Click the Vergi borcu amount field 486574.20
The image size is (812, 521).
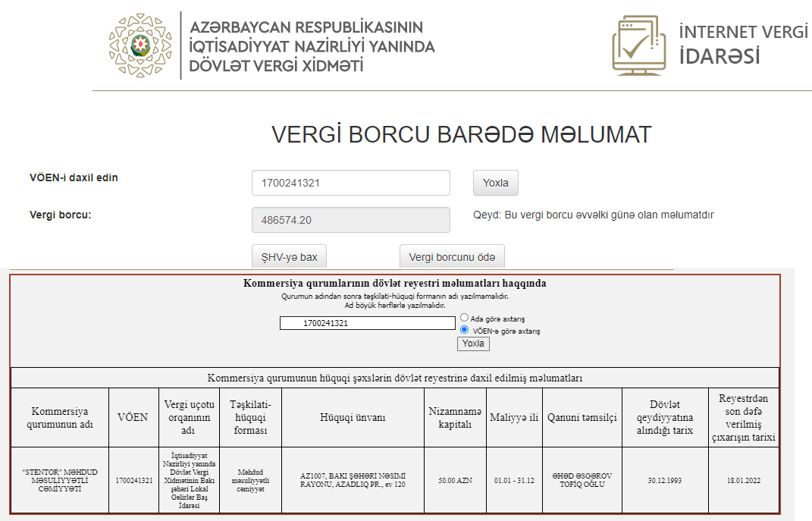350,220
